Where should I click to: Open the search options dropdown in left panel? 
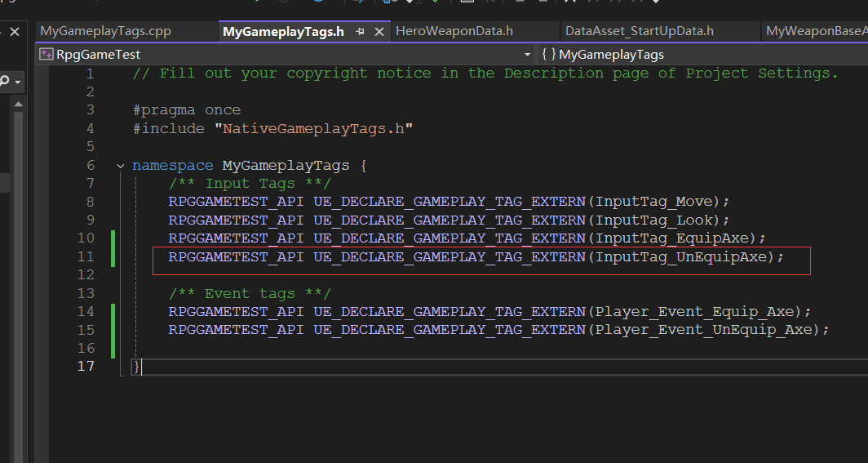point(18,82)
